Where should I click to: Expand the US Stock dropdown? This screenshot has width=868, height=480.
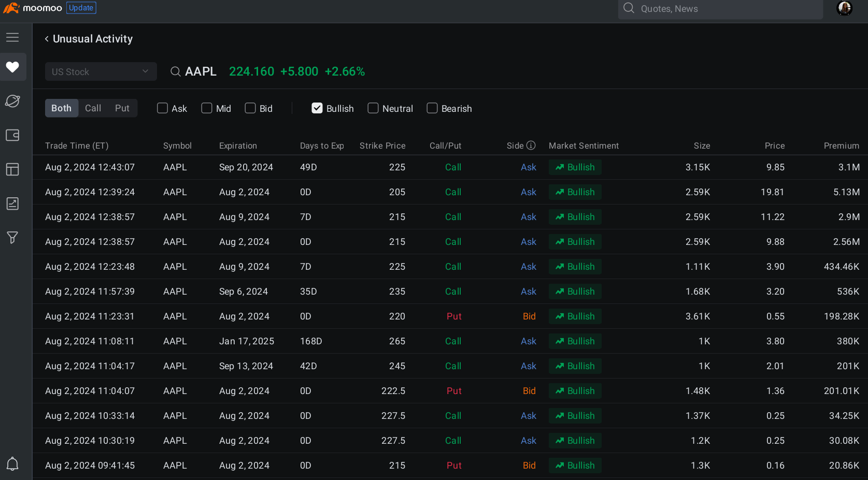point(101,71)
